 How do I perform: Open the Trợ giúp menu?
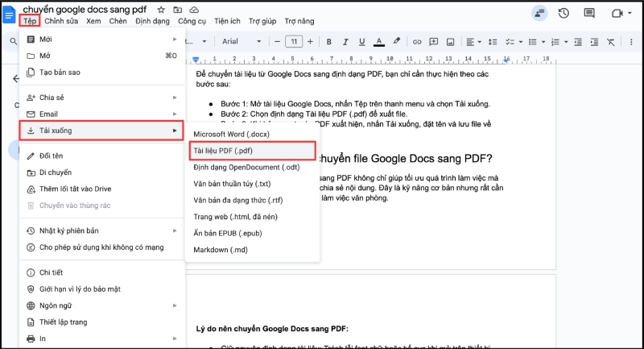point(262,21)
